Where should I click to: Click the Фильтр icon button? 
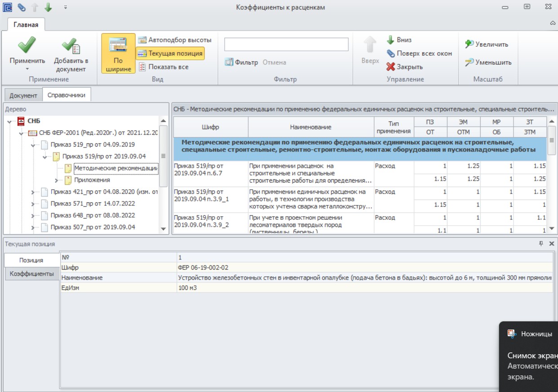[x=229, y=62]
